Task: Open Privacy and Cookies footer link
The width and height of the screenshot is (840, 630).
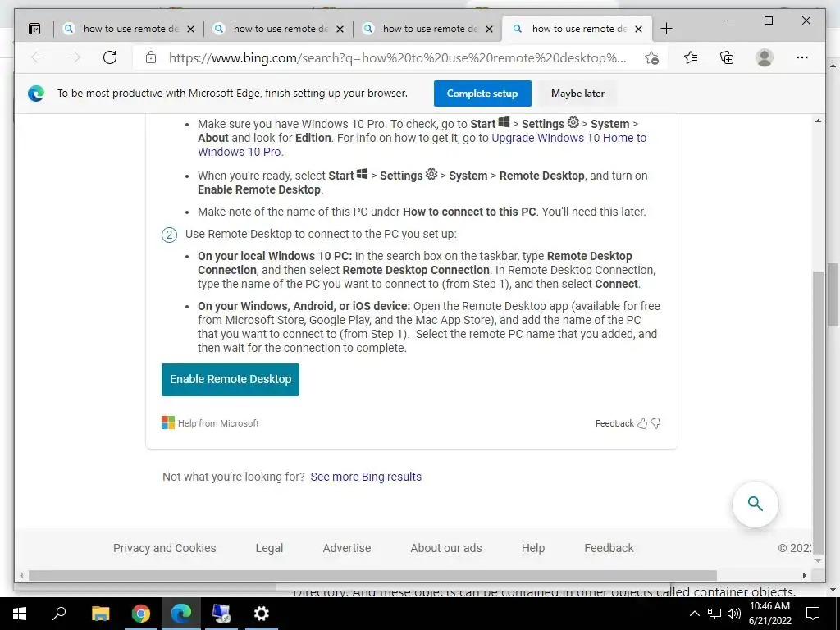Action: tap(164, 548)
